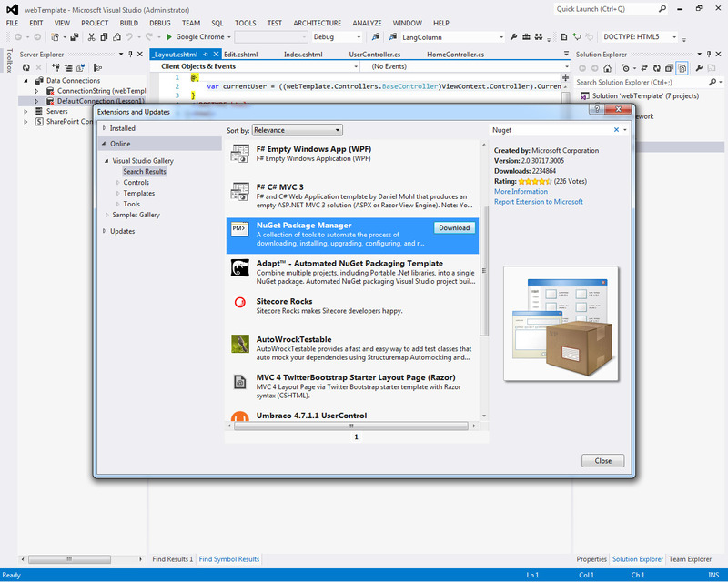
Task: Click the Home icon in Solution Explorer
Action: (607, 68)
